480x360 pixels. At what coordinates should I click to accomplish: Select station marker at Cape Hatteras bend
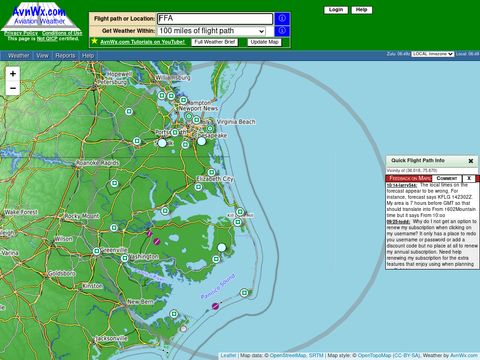[x=244, y=293]
